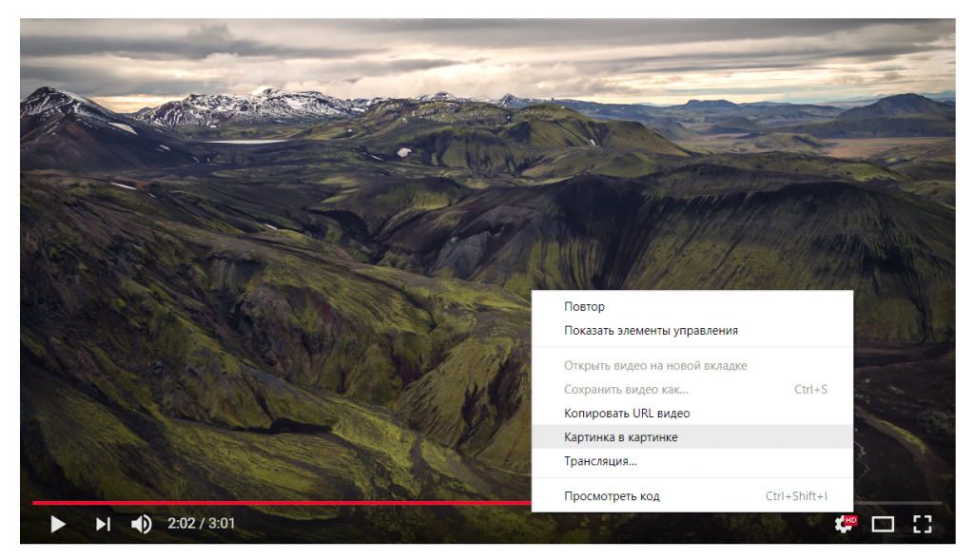Click the 2:02 current time label

pyautogui.click(x=181, y=523)
